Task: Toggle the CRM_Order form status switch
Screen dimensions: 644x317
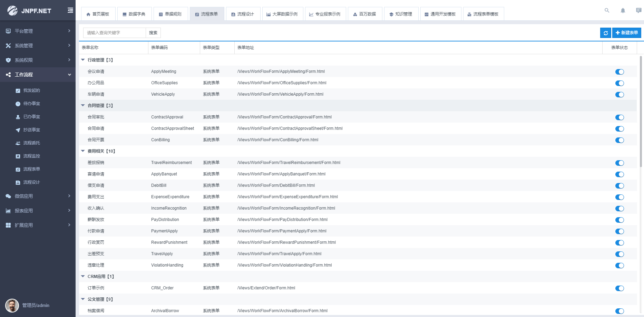Action: [x=619, y=288]
